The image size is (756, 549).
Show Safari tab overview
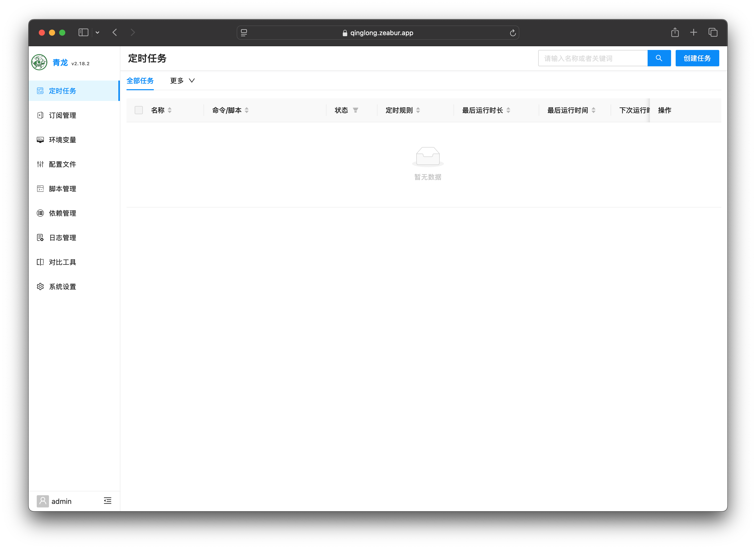713,32
